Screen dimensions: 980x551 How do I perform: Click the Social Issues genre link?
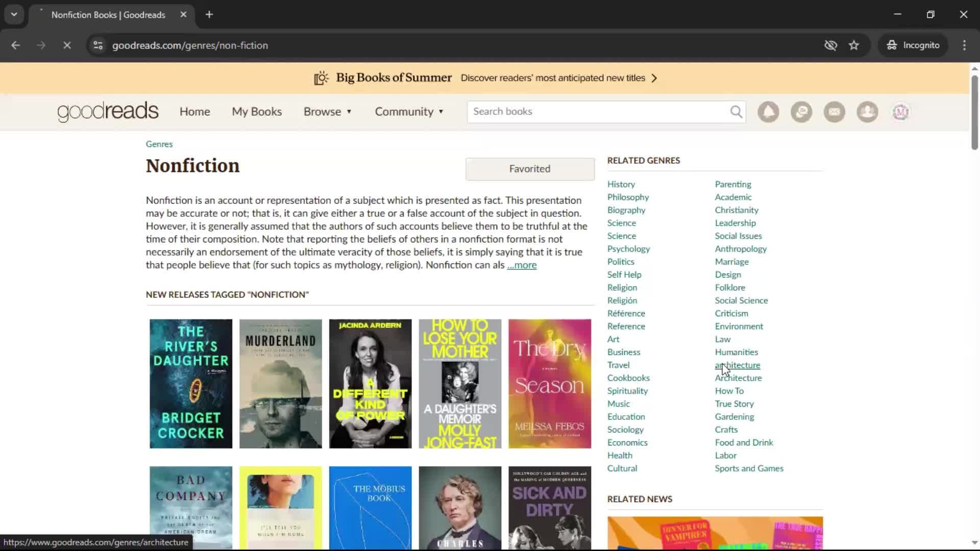tap(738, 236)
